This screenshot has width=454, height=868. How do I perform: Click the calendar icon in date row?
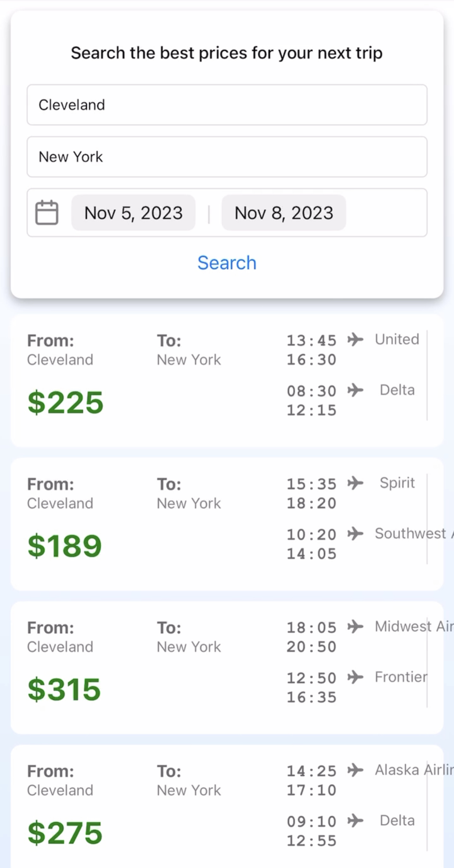[47, 213]
